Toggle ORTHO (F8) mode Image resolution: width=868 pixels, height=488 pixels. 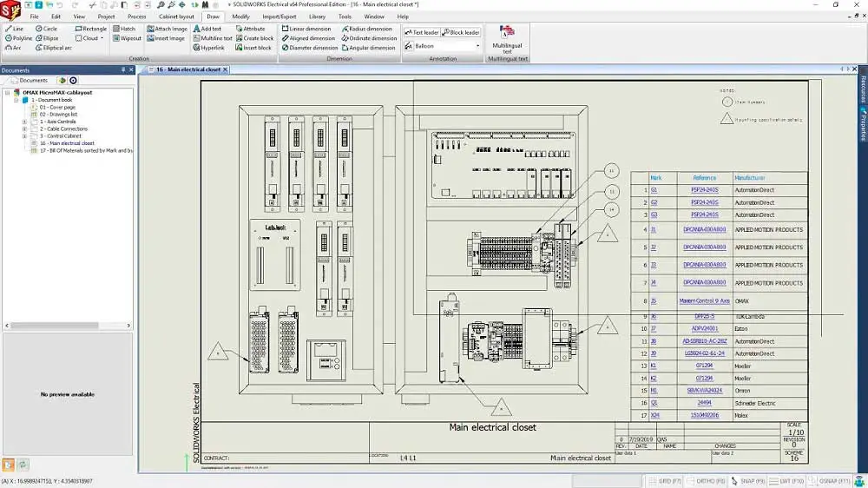pos(706,480)
